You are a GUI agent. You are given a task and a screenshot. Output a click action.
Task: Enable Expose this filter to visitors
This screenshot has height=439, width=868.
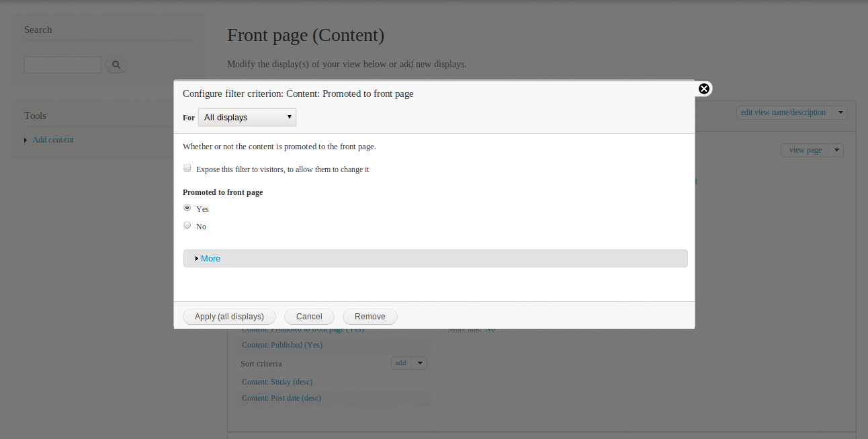(x=187, y=168)
